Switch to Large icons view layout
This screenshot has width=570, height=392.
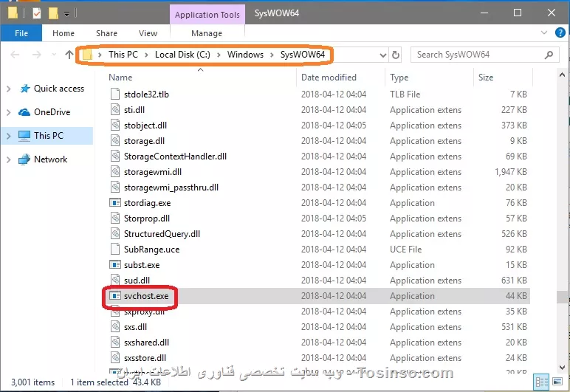tap(557, 382)
